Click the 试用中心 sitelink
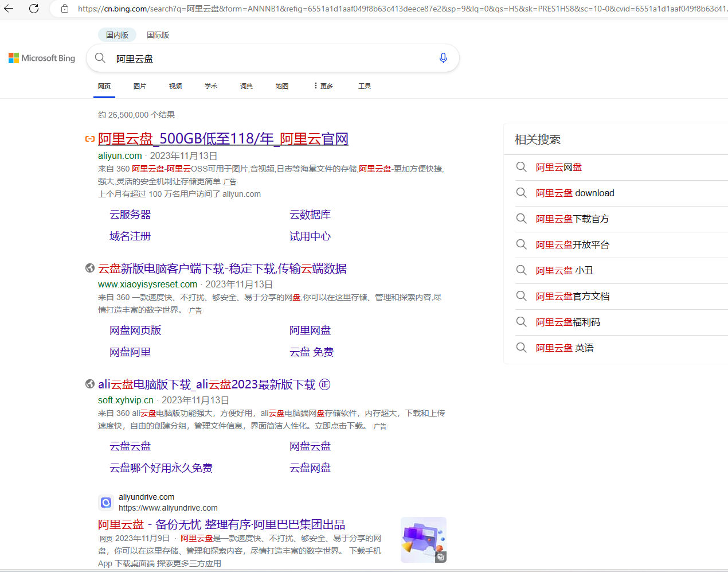The width and height of the screenshot is (728, 572). 310,236
